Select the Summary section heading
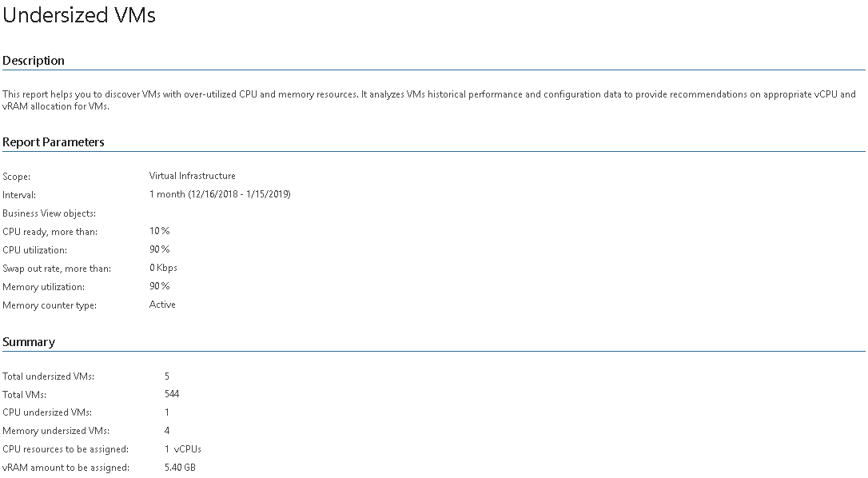868x478 pixels. (x=29, y=342)
